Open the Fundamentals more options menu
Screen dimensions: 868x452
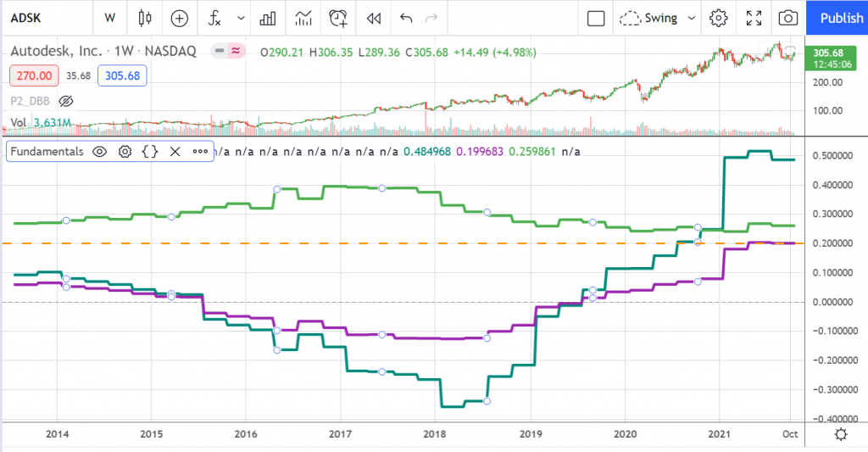(x=200, y=152)
